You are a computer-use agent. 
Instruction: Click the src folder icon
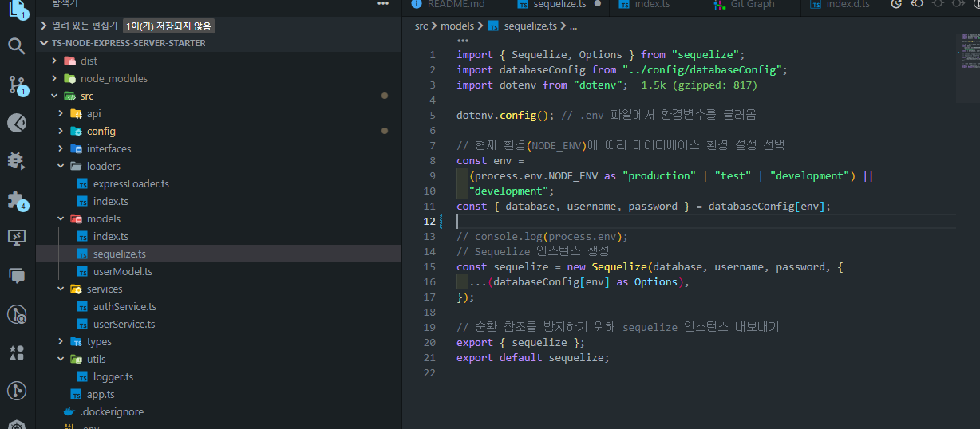pyautogui.click(x=69, y=96)
